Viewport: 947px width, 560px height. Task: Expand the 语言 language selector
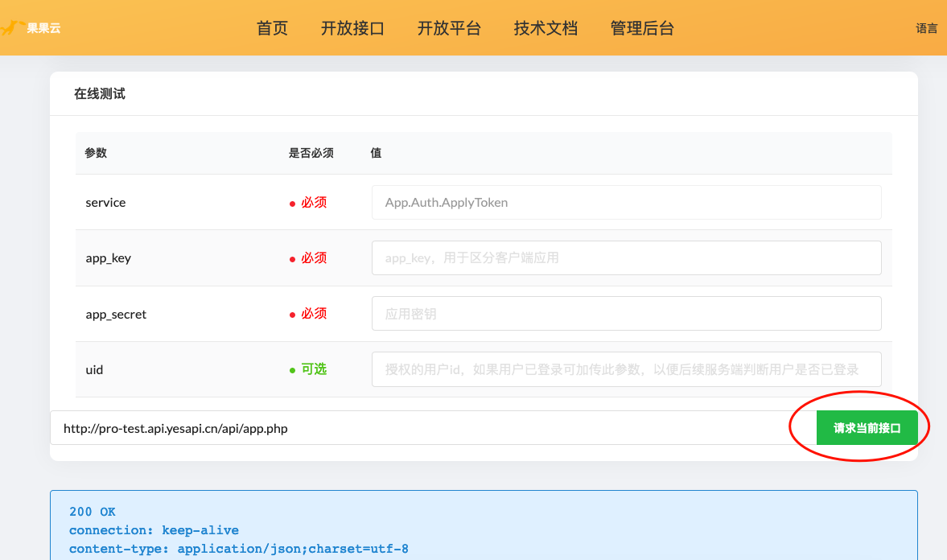click(x=926, y=28)
